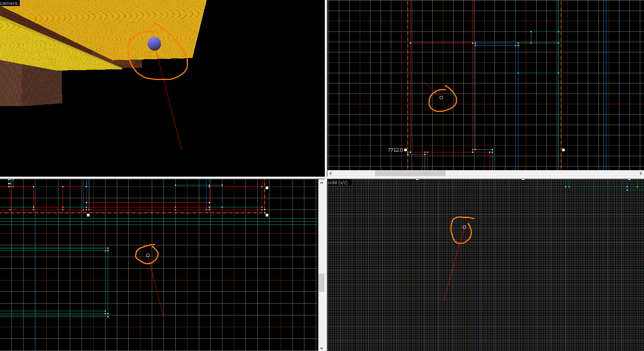The height and width of the screenshot is (351, 644).
Task: Select the blue sphere entity in camera view
Action: pyautogui.click(x=154, y=44)
